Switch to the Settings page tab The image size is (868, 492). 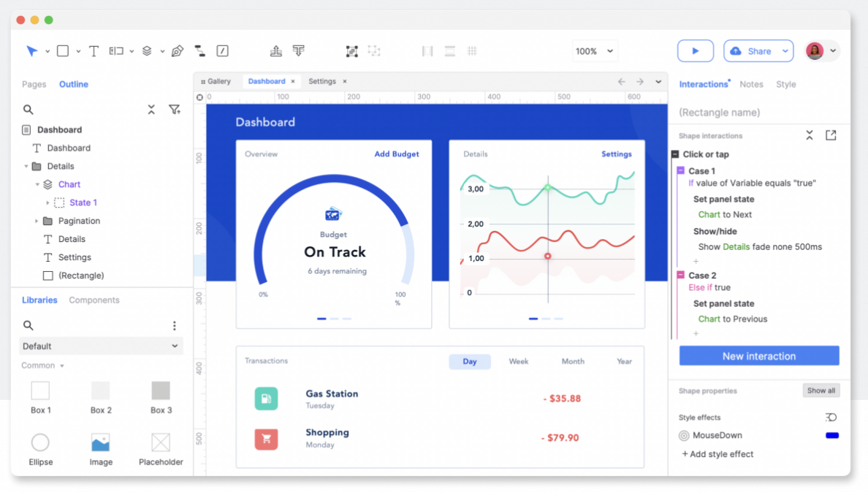(322, 81)
